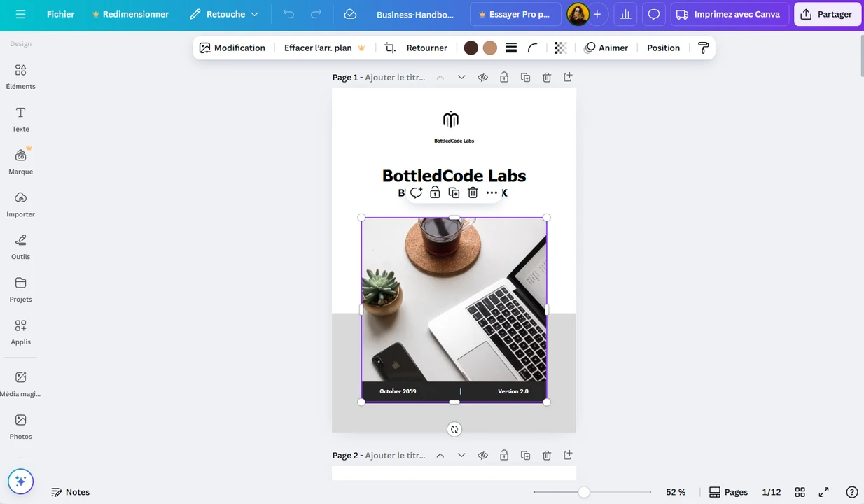
Task: Open the Éléments panel
Action: [x=20, y=76]
